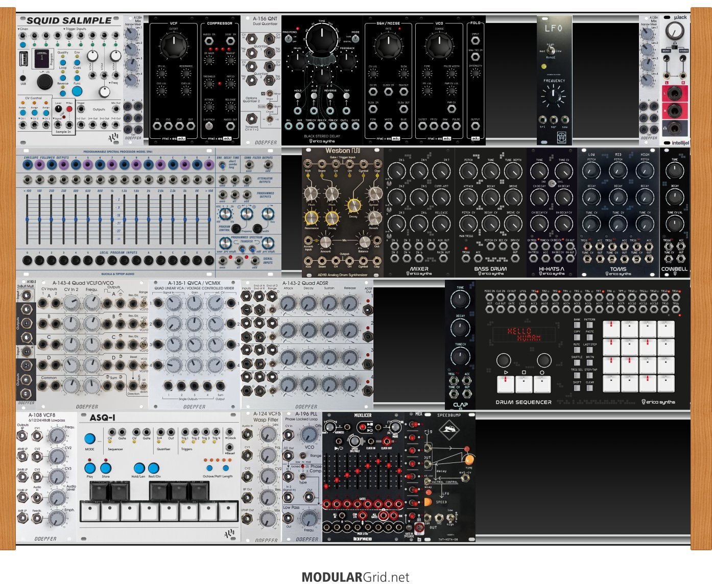This screenshot has height=588, width=712.
Task: Click the Tune knob on the Cowbell module
Action: [675, 171]
